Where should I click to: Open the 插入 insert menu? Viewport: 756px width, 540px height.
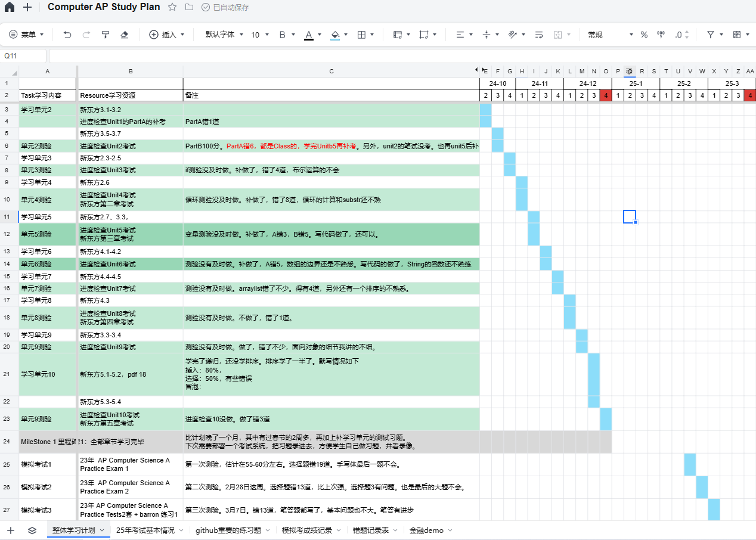pos(167,35)
